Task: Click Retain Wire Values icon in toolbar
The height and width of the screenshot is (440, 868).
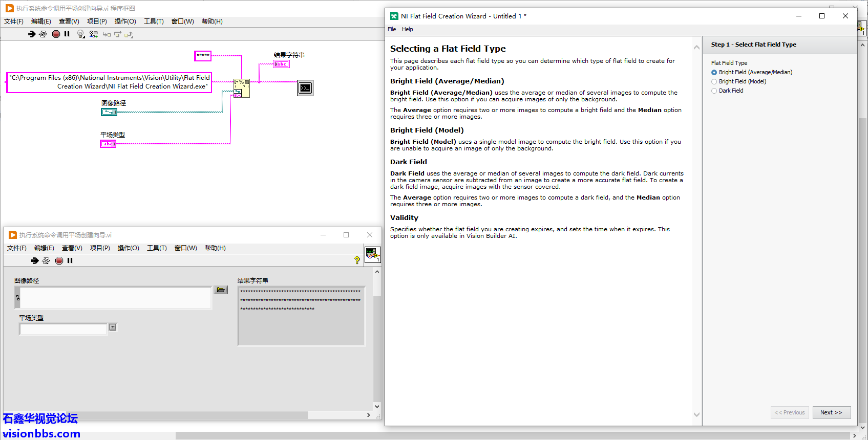Action: (93, 34)
